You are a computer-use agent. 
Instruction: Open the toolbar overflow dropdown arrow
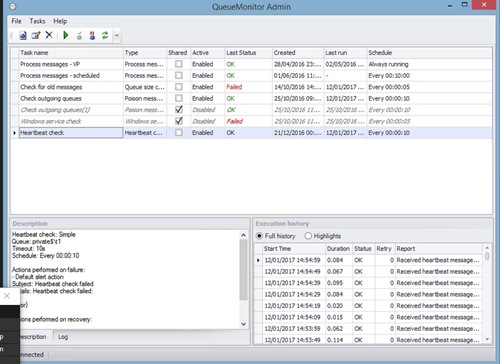[x=117, y=35]
